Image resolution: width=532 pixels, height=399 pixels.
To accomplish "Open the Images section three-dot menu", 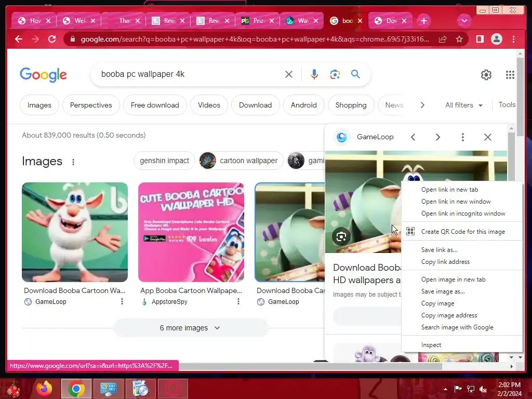I will point(73,162).
